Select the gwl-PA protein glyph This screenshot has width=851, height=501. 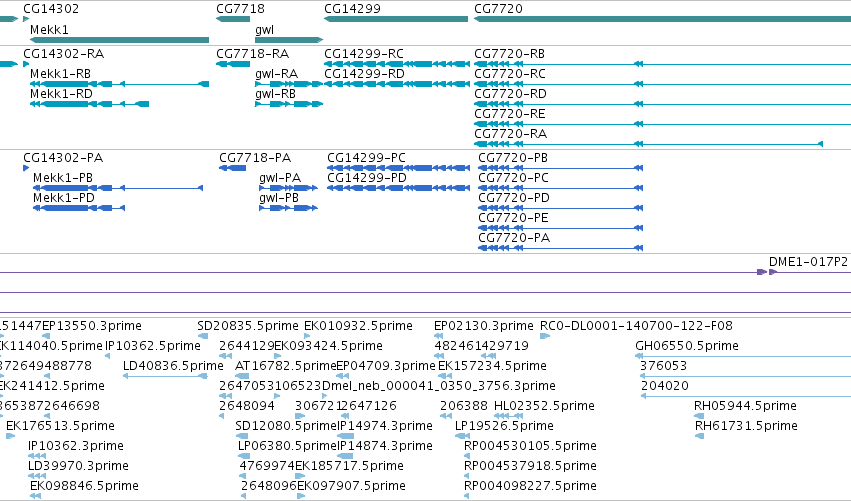288,188
